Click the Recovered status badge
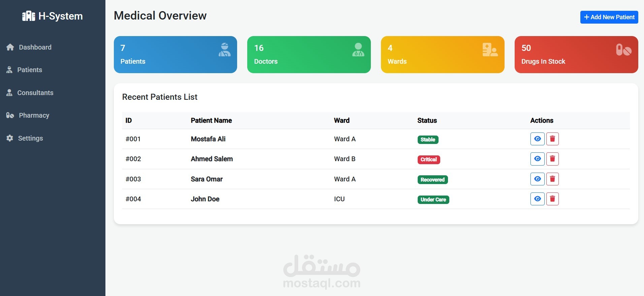 (x=432, y=180)
